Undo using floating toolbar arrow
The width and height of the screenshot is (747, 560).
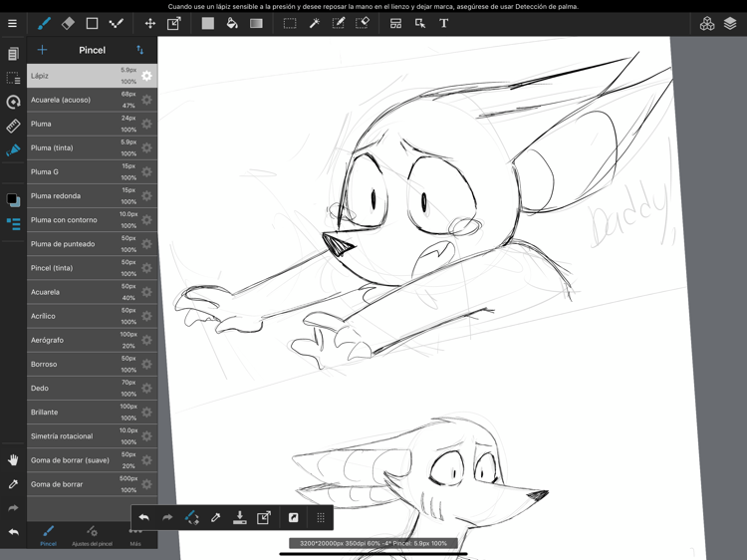(x=144, y=518)
